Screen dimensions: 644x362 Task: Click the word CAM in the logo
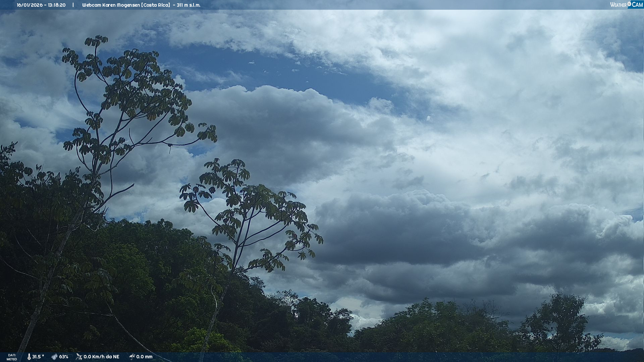click(x=637, y=5)
